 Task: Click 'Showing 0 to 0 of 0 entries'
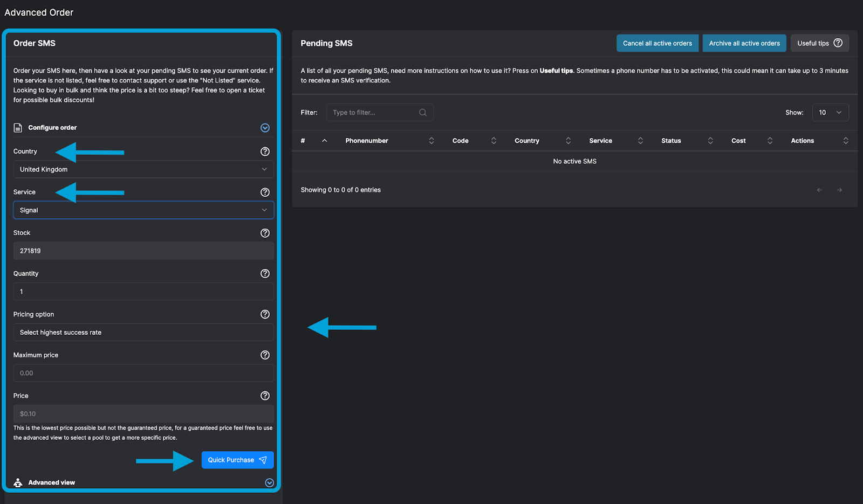coord(341,190)
